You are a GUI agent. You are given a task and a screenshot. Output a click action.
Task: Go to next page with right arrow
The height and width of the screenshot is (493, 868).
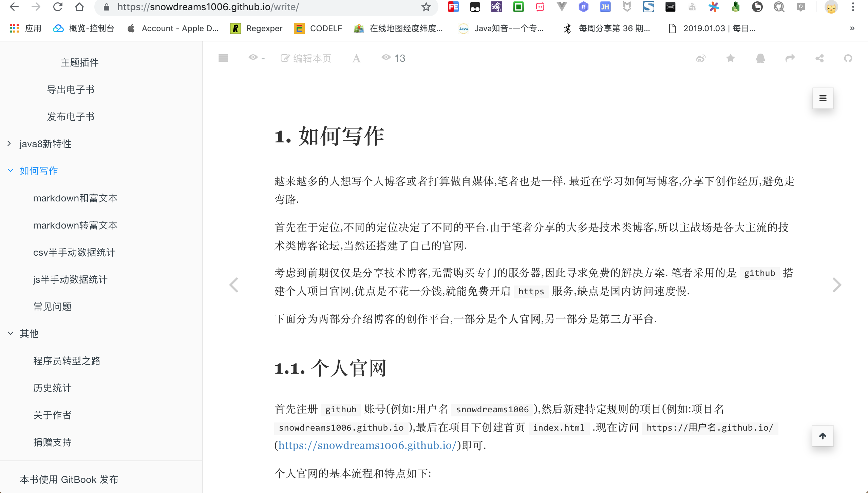[x=836, y=285]
